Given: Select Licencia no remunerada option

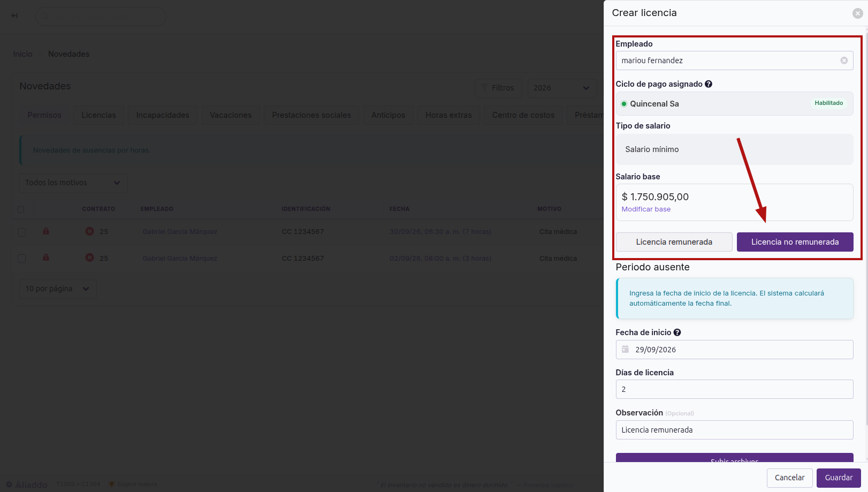Looking at the screenshot, I should (x=795, y=242).
